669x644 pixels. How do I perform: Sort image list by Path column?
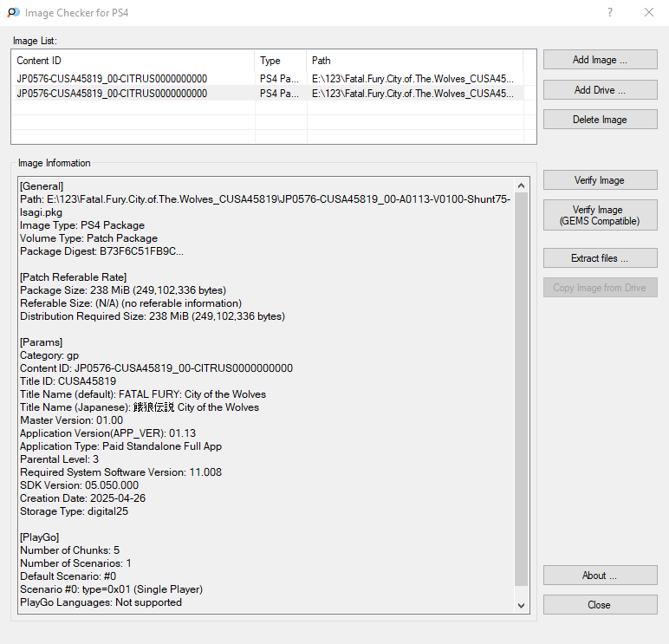point(415,61)
